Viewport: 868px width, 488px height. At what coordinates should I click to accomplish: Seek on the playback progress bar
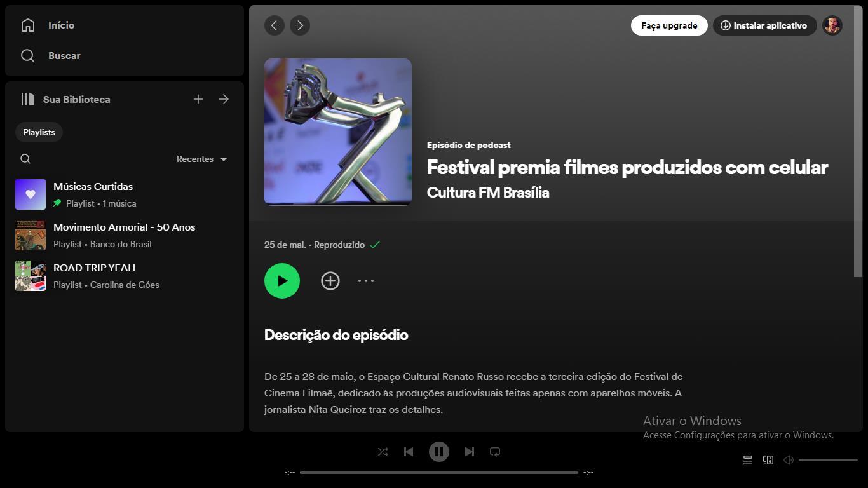point(439,472)
